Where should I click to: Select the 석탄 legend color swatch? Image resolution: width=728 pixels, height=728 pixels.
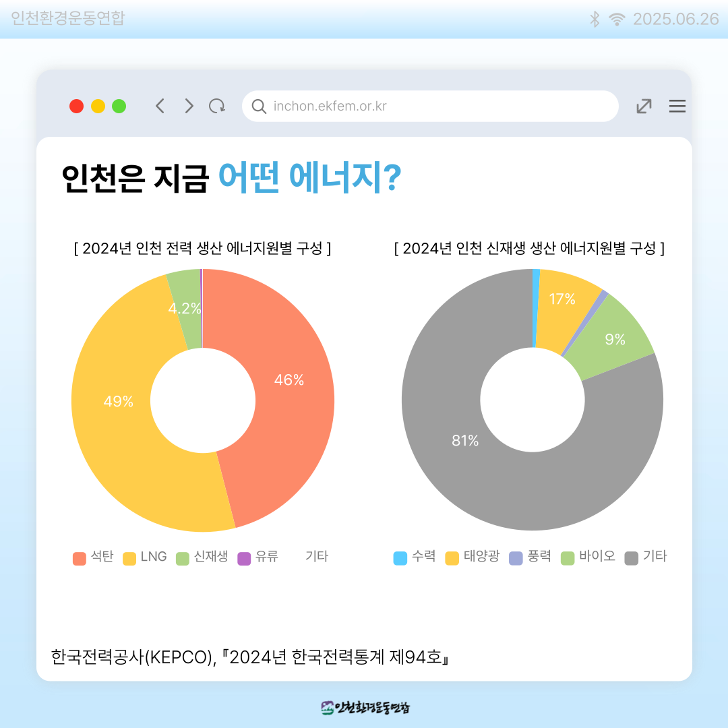tap(80, 559)
